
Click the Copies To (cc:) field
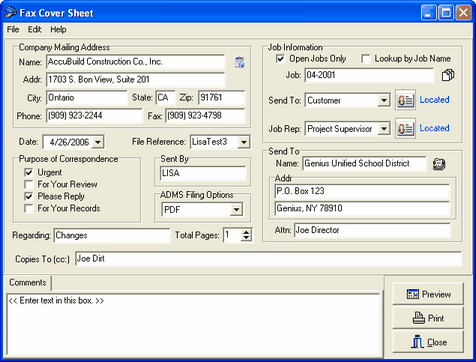pos(268,259)
